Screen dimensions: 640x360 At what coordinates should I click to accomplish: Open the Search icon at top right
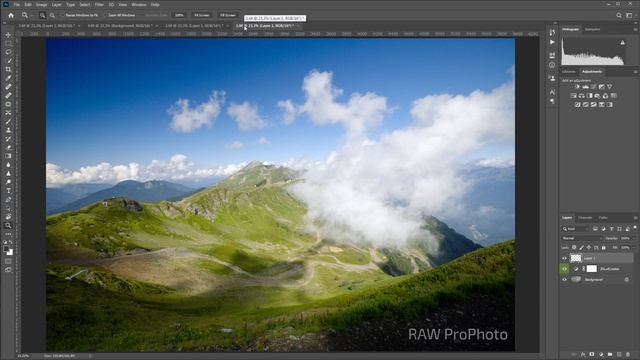619,15
